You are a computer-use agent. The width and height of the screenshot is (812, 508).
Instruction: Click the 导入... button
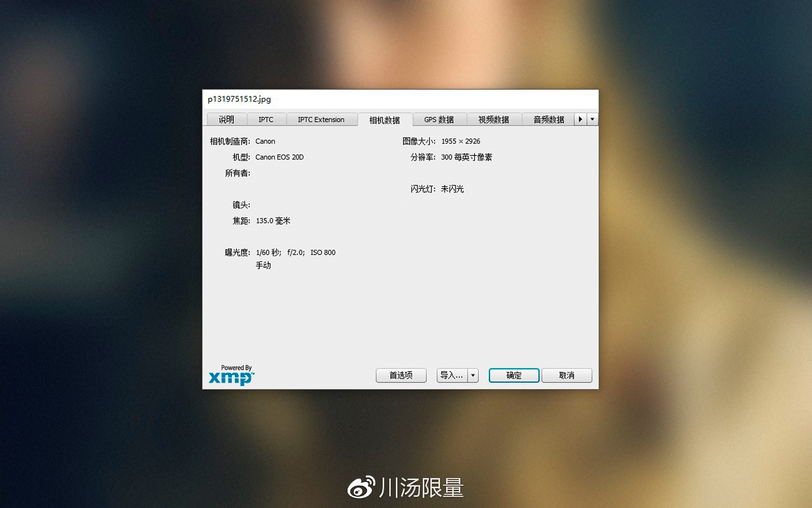[x=452, y=375]
